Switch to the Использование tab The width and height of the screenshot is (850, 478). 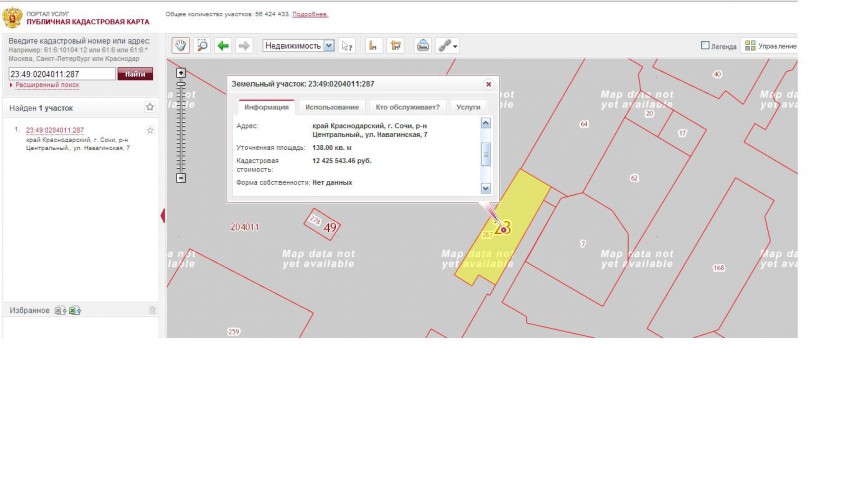pyautogui.click(x=332, y=107)
